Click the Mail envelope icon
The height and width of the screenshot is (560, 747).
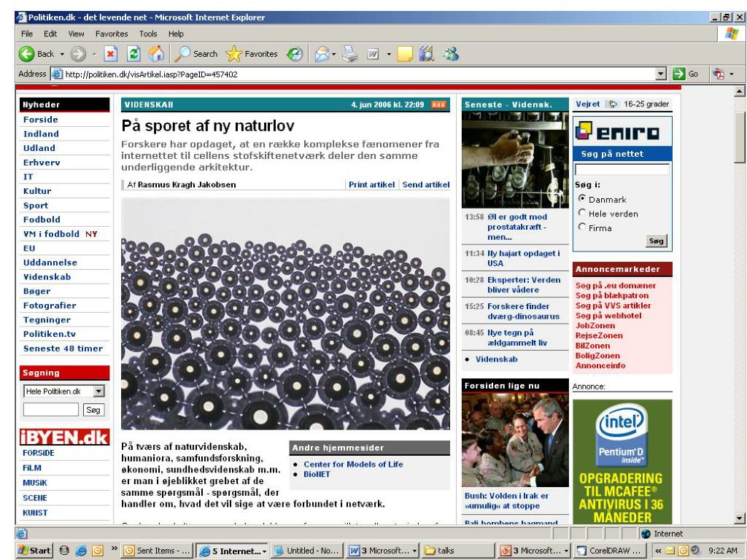[322, 54]
